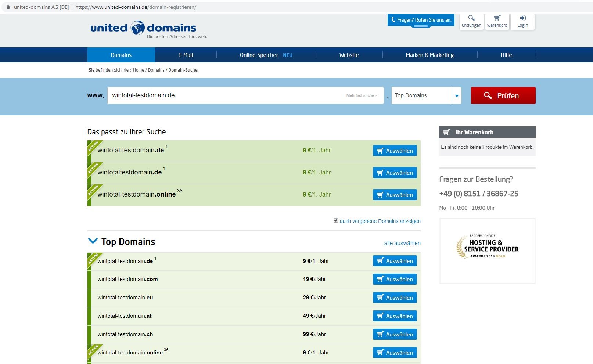Screen dimensions: 593x364
Task: Click the padlock icon in address bar
Action: [x=8, y=7]
